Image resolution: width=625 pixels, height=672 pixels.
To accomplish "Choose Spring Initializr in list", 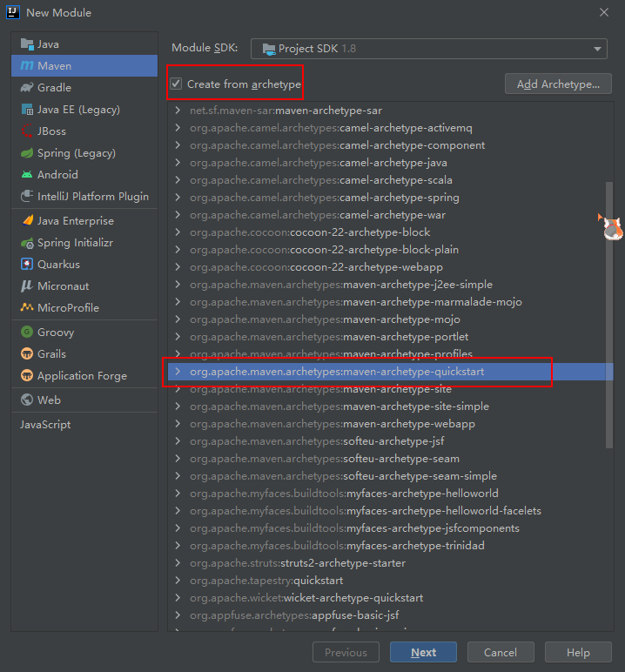I will [84, 243].
